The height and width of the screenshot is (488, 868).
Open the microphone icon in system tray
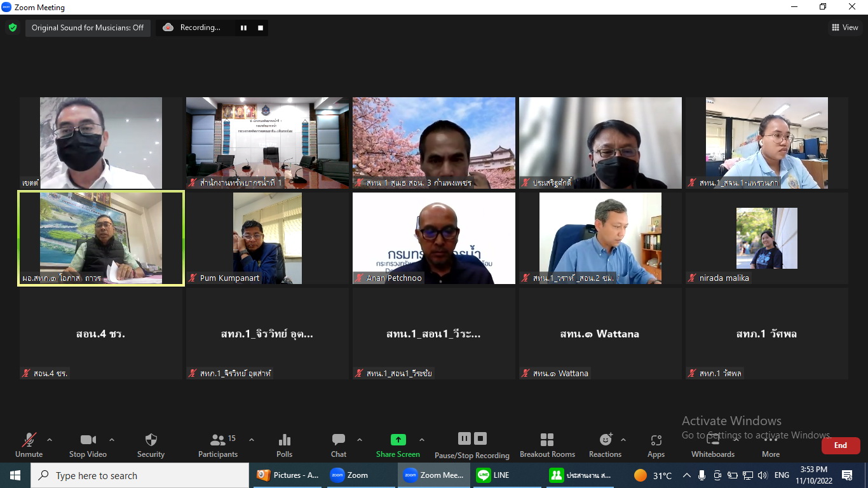pyautogui.click(x=702, y=475)
